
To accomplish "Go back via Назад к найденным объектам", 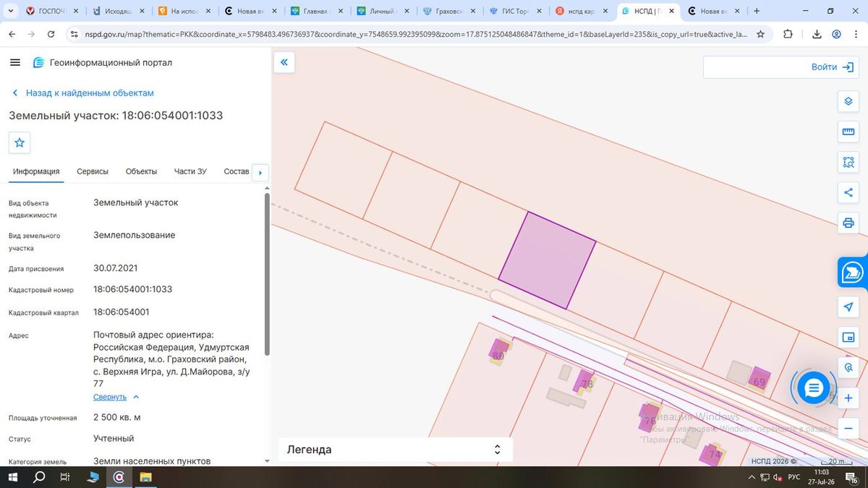I will point(83,93).
